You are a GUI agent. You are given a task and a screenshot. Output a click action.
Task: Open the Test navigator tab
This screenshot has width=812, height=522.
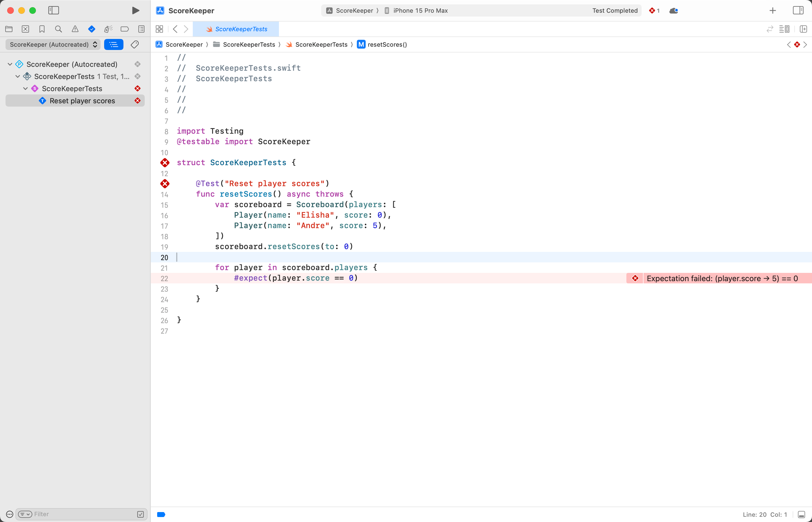click(x=91, y=29)
